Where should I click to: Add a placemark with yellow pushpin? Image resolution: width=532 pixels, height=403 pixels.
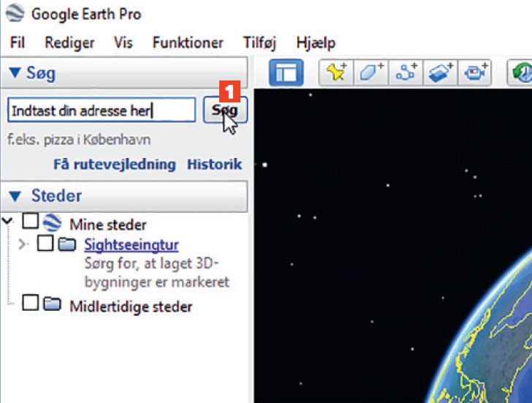point(336,72)
